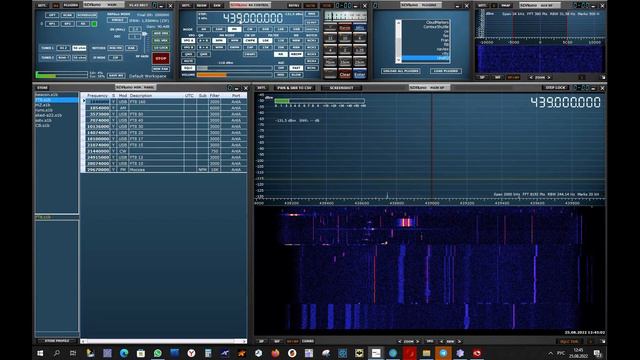Open the MEM PAN memory panel
The image size is (640, 360).
(161, 69)
